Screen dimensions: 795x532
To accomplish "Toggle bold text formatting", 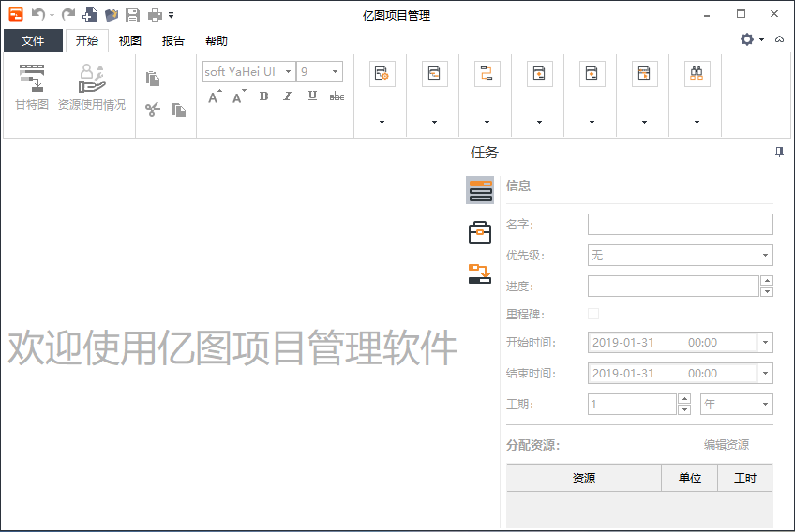I will tap(263, 96).
